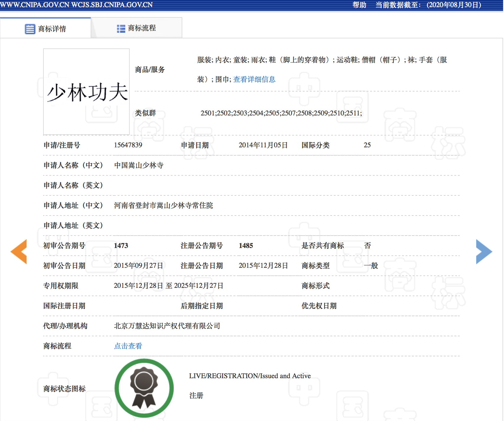504x421 pixels.
Task: Select trademark type value 一般
Action: (x=371, y=266)
